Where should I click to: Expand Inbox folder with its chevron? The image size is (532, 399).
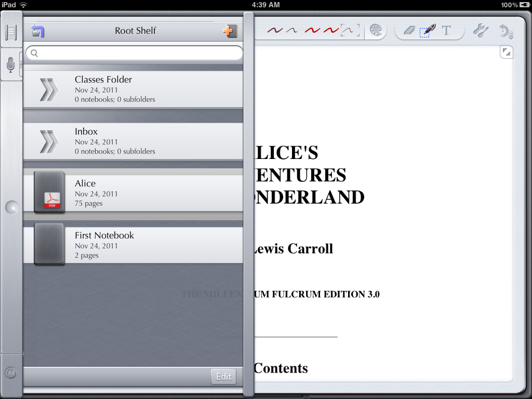tap(49, 142)
